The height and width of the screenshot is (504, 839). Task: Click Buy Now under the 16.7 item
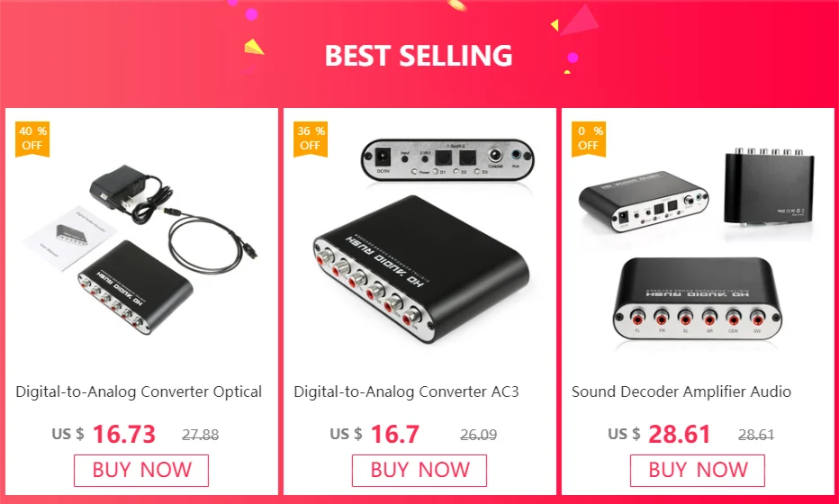click(x=419, y=471)
